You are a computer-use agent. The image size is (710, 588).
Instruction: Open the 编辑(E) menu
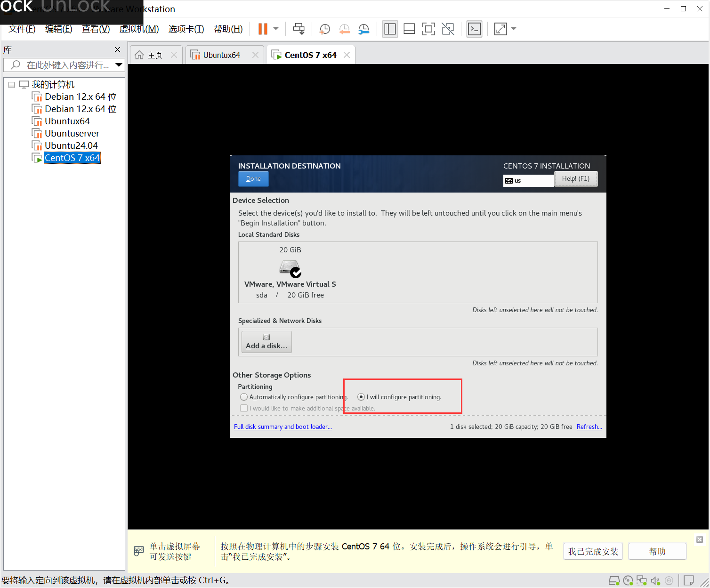pyautogui.click(x=59, y=29)
